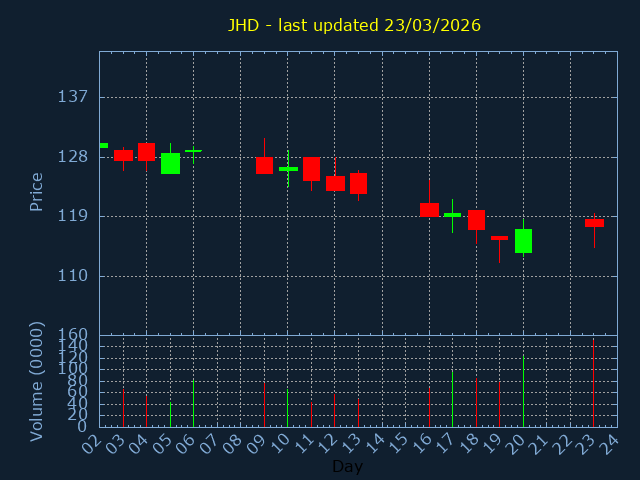Image resolution: width=640 pixels, height=480 pixels.
Task: Click the Day x-axis title
Action: 347,467
